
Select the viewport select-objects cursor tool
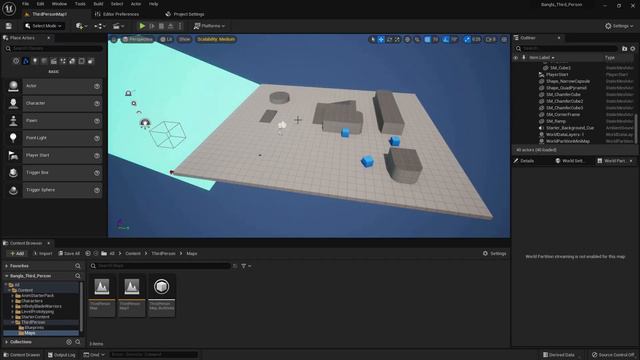(x=372, y=40)
